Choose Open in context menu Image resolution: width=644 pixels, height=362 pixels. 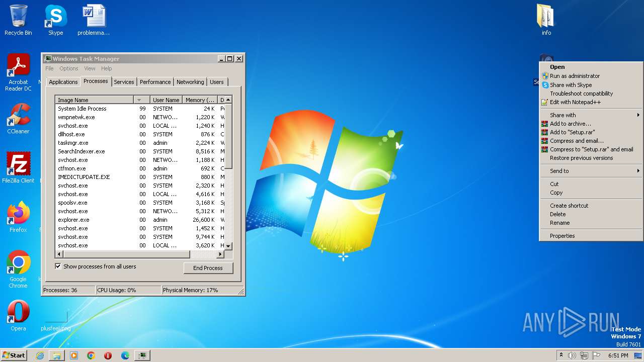pyautogui.click(x=591, y=67)
